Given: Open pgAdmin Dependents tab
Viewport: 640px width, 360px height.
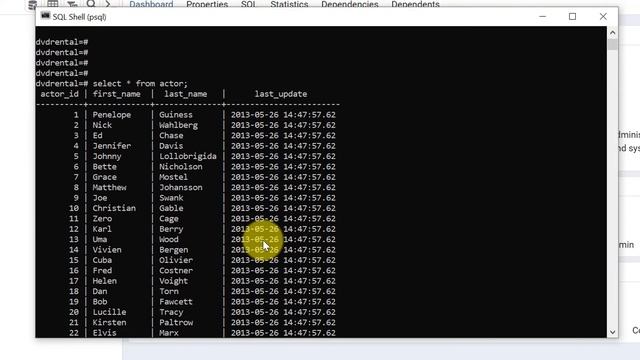Looking at the screenshot, I should (x=415, y=4).
